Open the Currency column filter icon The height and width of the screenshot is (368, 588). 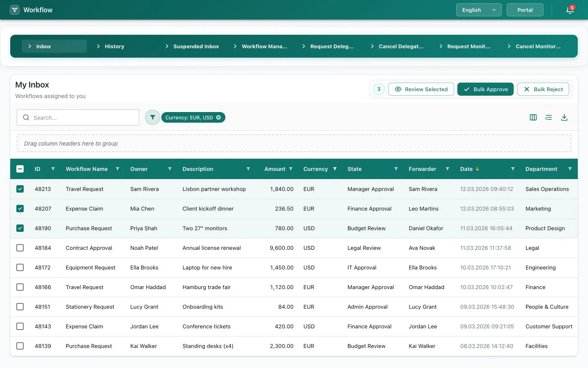point(335,169)
